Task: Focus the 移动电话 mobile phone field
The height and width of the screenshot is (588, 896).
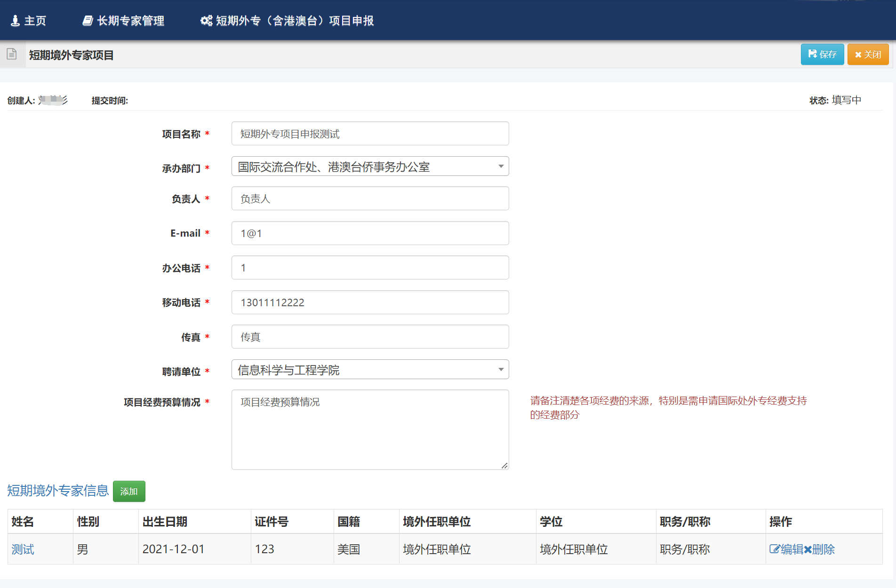Action: [x=370, y=302]
